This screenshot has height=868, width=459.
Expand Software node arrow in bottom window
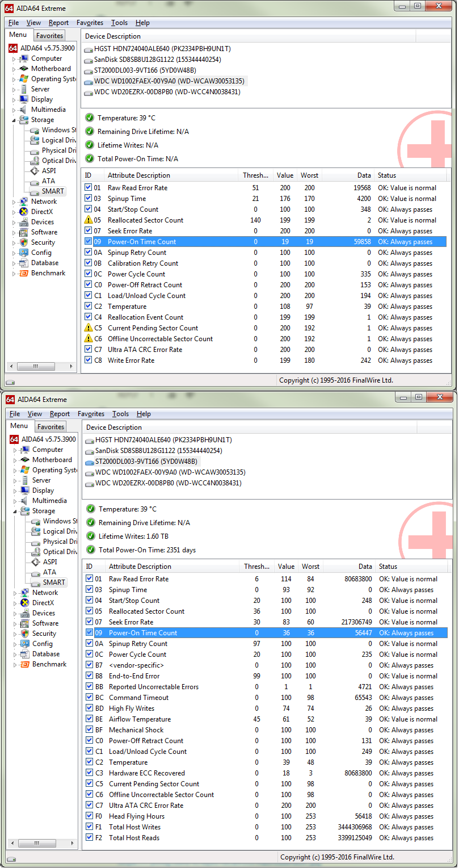(16, 623)
